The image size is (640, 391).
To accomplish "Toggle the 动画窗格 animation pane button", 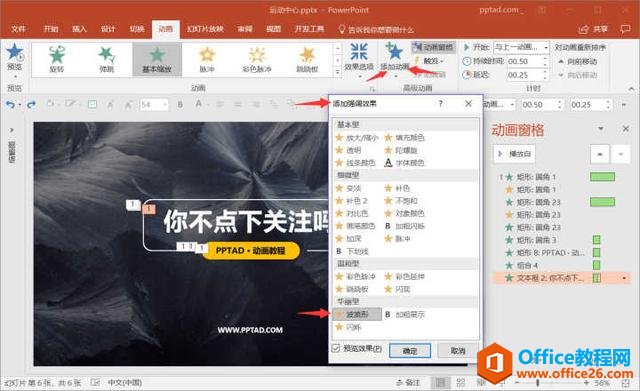I will coord(433,47).
